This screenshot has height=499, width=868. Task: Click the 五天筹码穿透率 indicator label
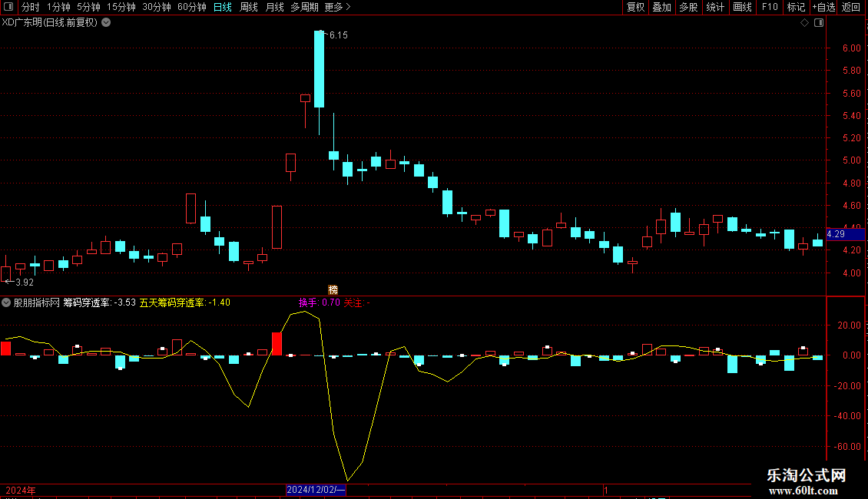point(185,302)
